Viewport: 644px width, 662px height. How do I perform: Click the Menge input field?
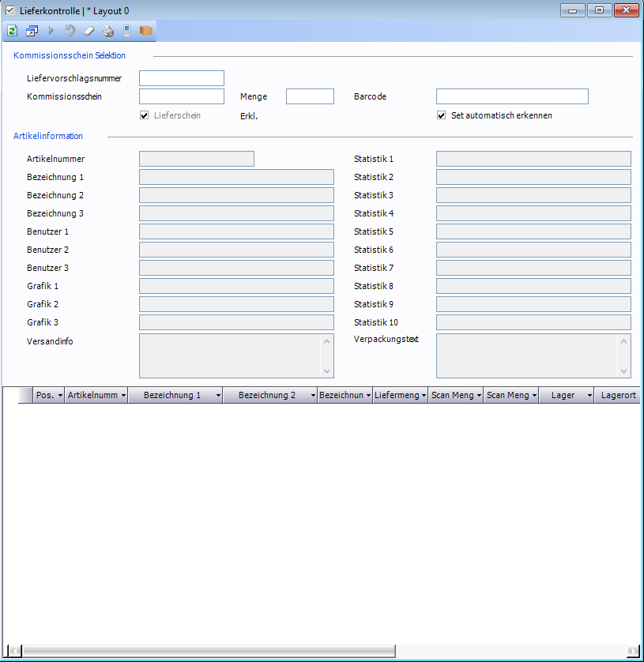(x=310, y=96)
